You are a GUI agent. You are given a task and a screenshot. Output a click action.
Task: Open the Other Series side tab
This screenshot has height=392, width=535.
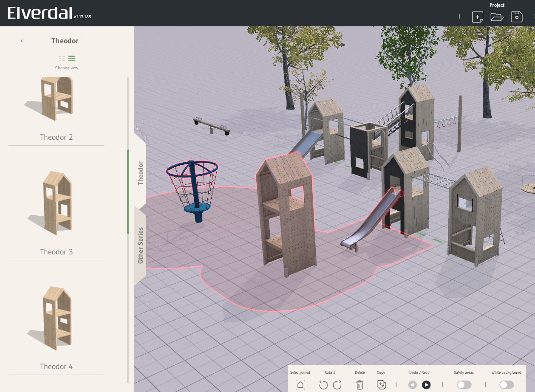pyautogui.click(x=141, y=245)
